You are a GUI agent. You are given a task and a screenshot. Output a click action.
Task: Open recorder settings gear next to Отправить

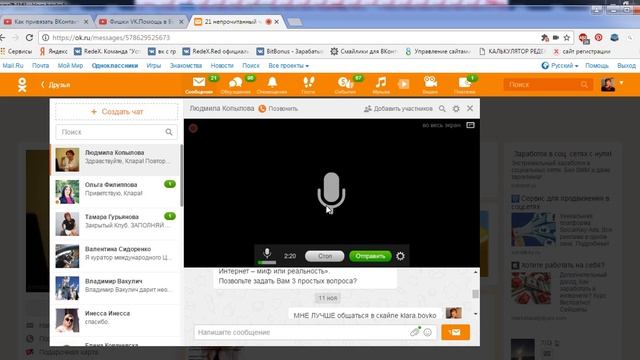(x=400, y=256)
